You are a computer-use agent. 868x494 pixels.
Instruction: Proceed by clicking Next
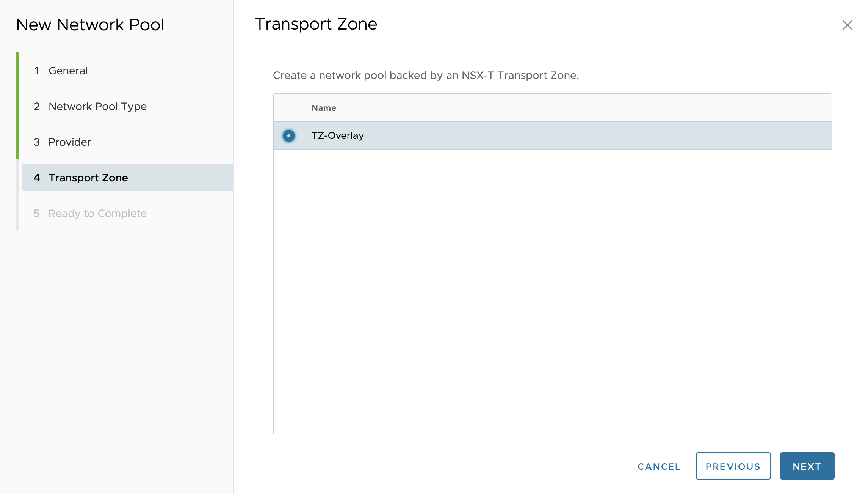(x=807, y=466)
